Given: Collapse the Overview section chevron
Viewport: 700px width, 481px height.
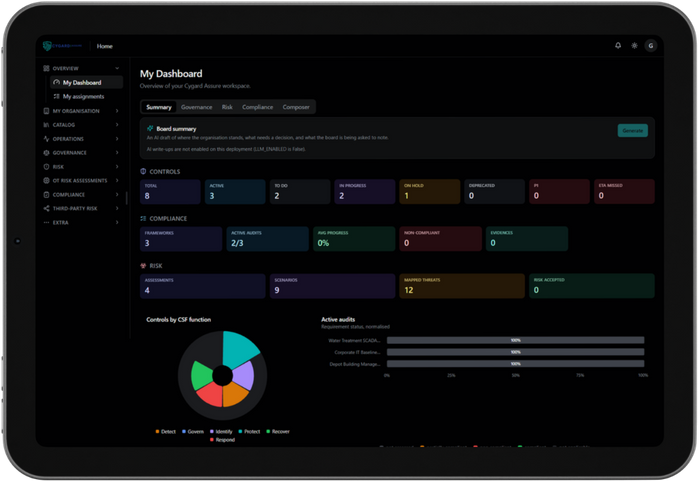Looking at the screenshot, I should [117, 68].
